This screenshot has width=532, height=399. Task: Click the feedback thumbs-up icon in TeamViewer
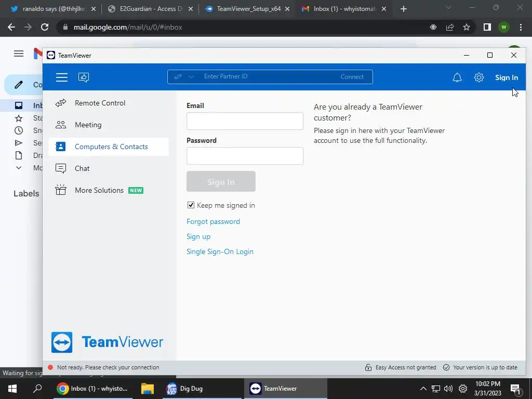point(84,77)
